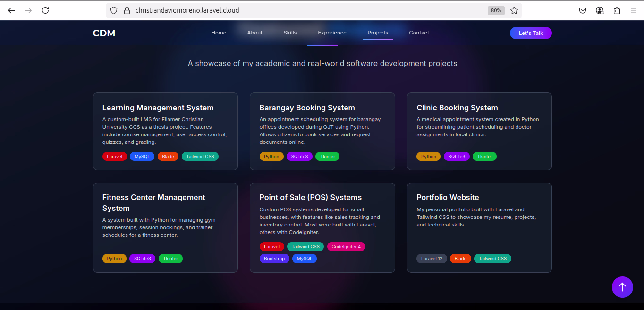
Task: Click the CDM logo
Action: coord(104,33)
